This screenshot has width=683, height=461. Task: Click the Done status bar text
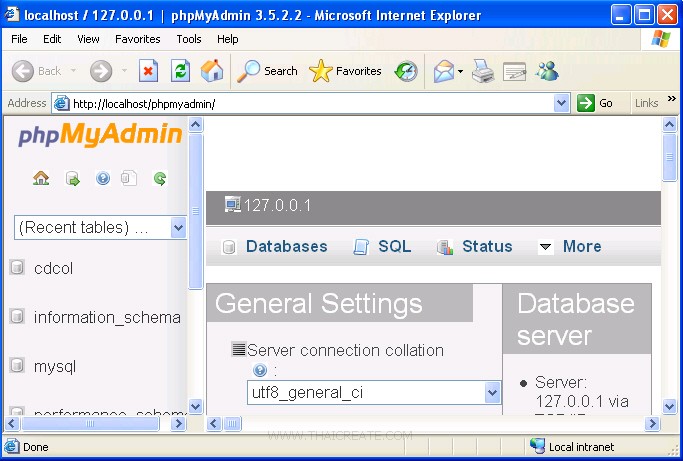coord(36,447)
